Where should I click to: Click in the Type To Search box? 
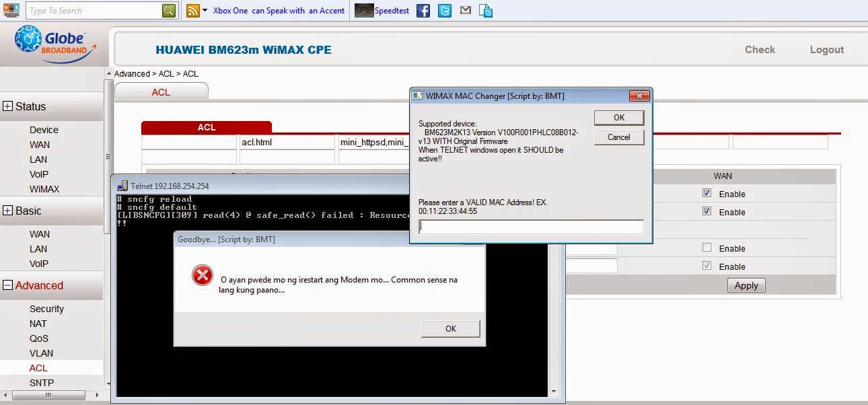tap(94, 11)
